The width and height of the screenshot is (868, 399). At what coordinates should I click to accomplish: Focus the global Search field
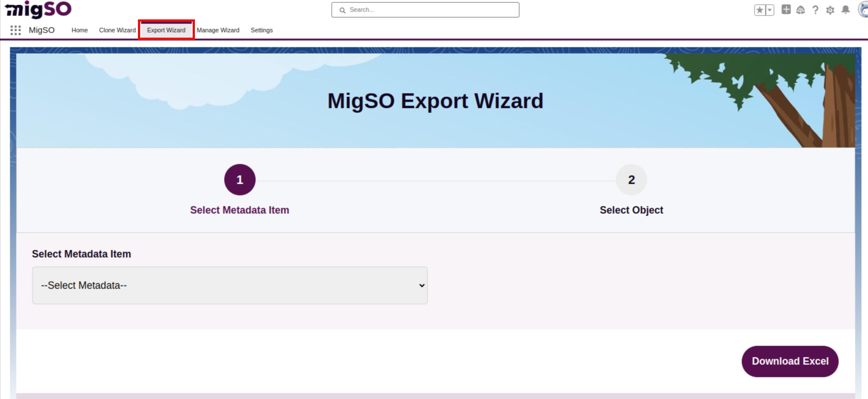pos(425,10)
